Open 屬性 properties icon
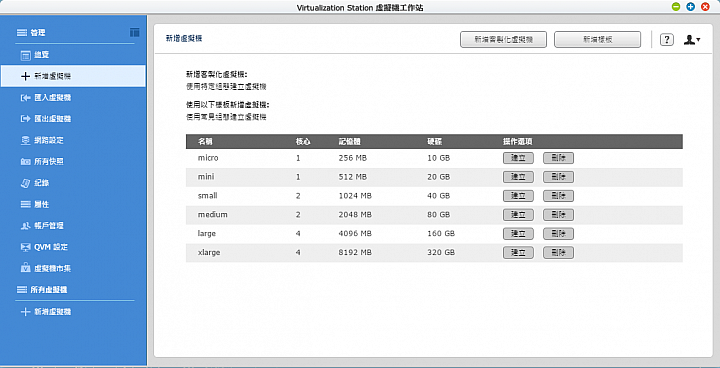Viewport: 720px width, 368px height. pyautogui.click(x=25, y=204)
